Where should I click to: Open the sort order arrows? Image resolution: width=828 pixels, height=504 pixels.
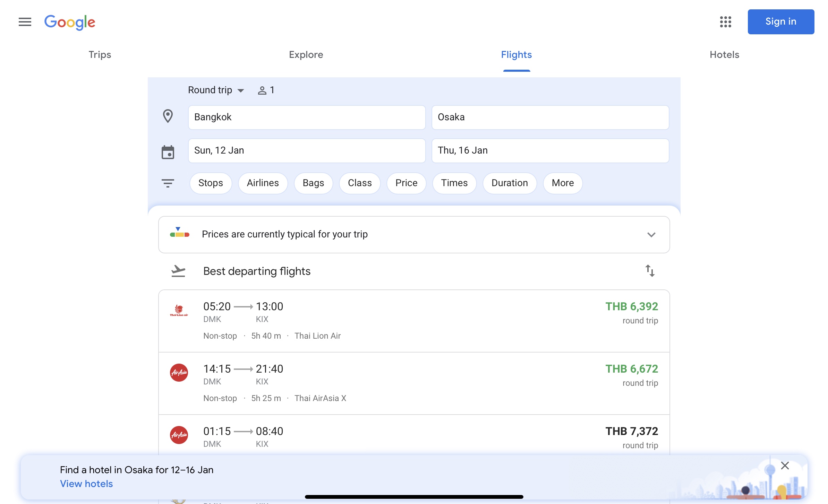click(650, 271)
